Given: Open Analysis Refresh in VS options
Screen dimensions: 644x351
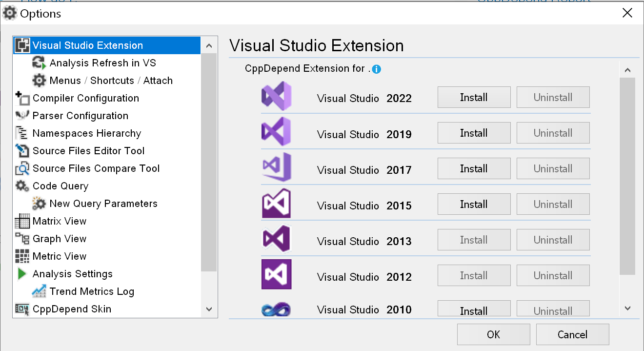Looking at the screenshot, I should pyautogui.click(x=103, y=63).
